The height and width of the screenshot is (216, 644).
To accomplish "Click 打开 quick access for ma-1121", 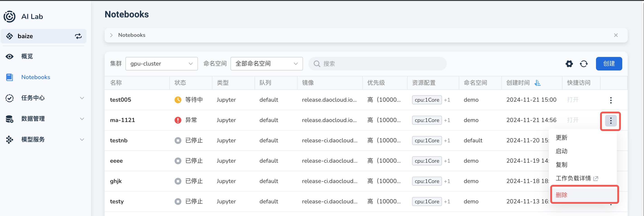I will click(x=572, y=120).
